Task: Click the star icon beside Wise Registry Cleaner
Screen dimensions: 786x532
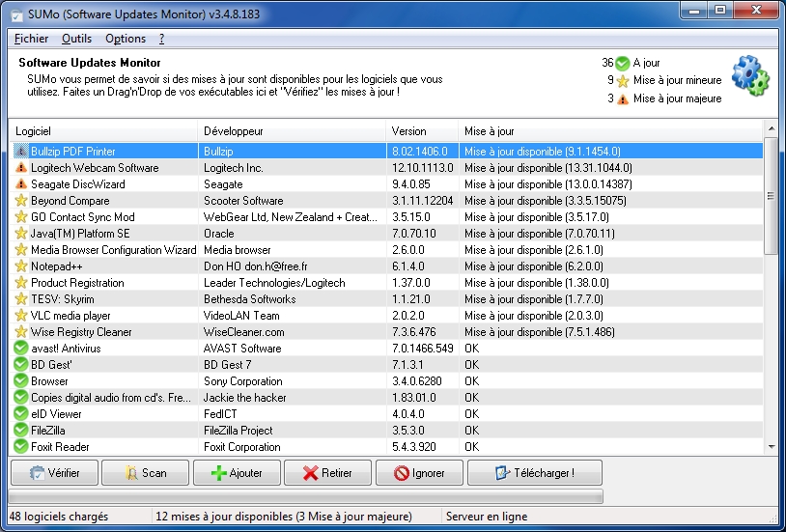Action: 20,332
